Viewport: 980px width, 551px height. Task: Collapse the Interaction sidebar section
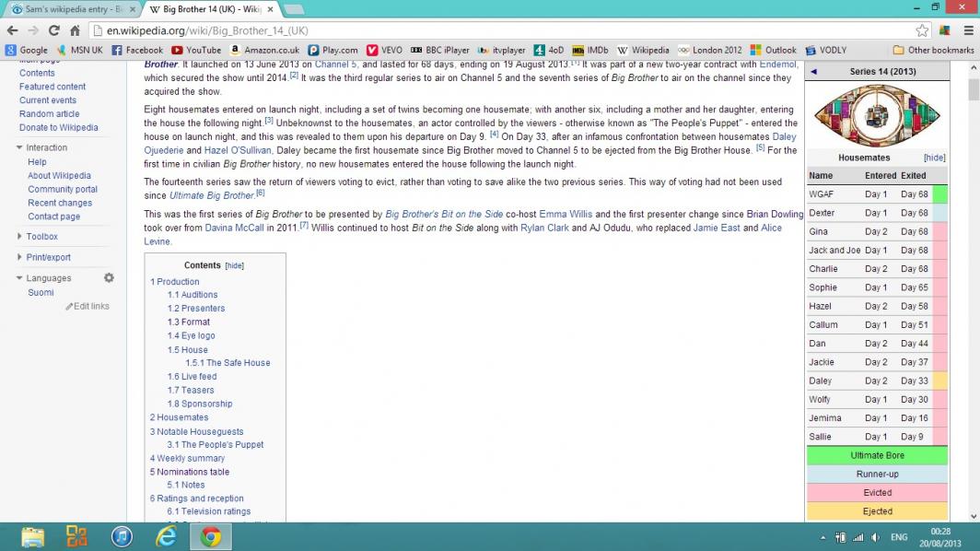click(20, 147)
